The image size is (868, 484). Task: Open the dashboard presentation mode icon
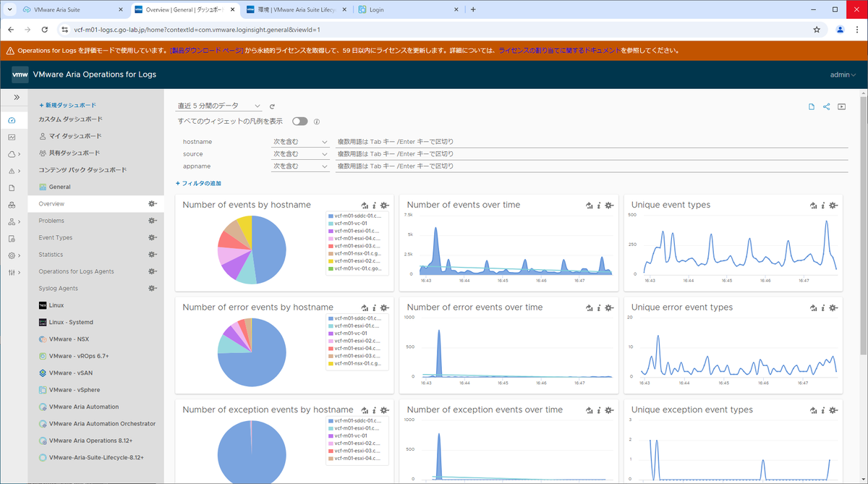coord(841,106)
